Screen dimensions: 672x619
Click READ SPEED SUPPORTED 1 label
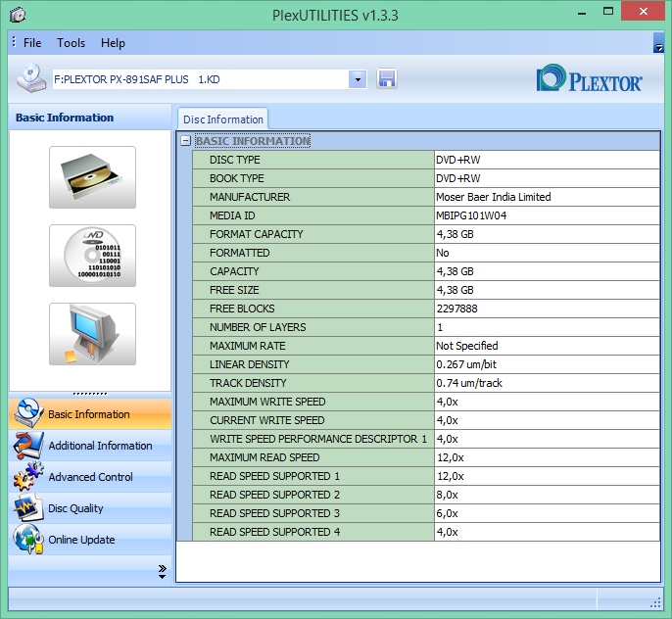(x=274, y=476)
